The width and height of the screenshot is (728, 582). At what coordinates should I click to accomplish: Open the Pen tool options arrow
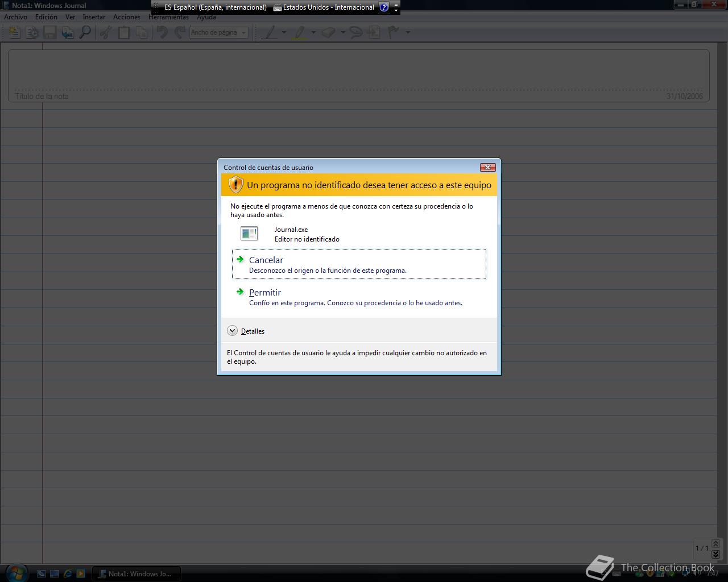pos(284,32)
